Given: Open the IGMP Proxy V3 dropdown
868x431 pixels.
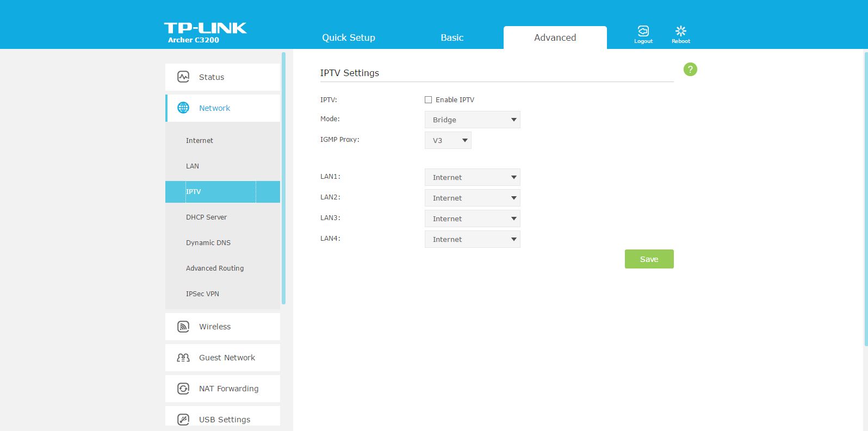Looking at the screenshot, I should 448,140.
